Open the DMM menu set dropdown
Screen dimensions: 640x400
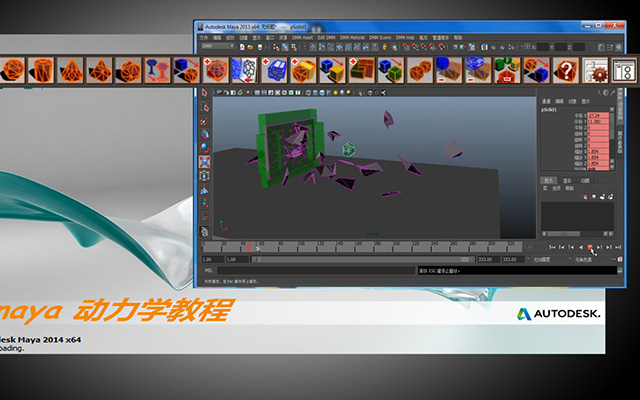pos(218,47)
